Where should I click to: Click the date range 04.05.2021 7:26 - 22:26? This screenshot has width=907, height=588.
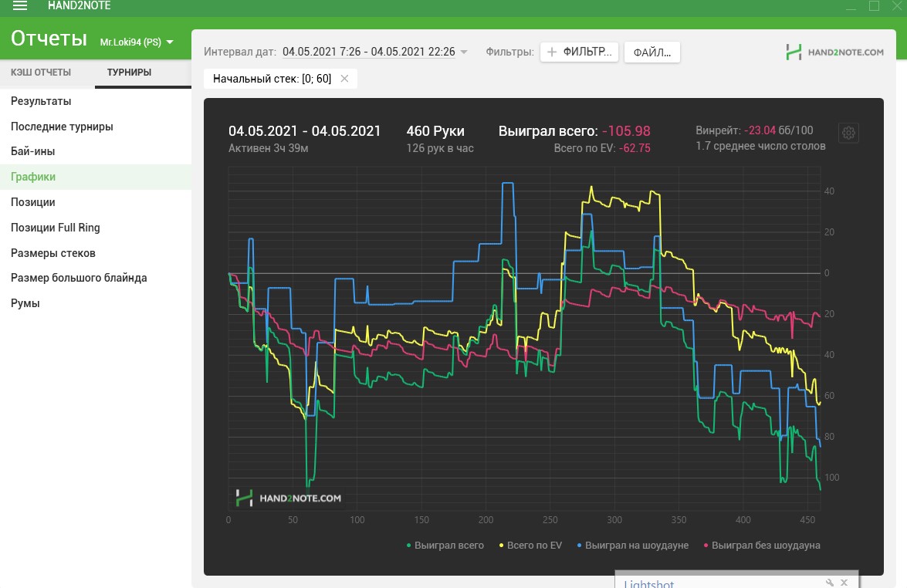click(368, 52)
